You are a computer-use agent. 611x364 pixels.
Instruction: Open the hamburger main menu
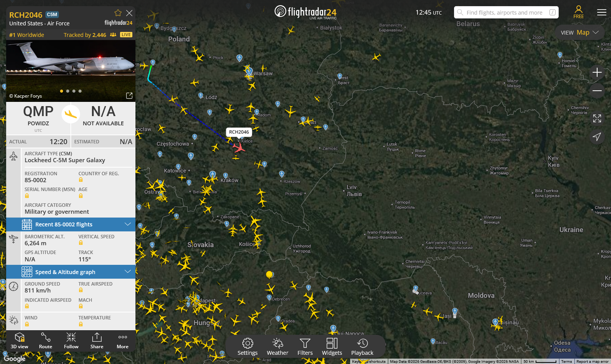tap(602, 12)
